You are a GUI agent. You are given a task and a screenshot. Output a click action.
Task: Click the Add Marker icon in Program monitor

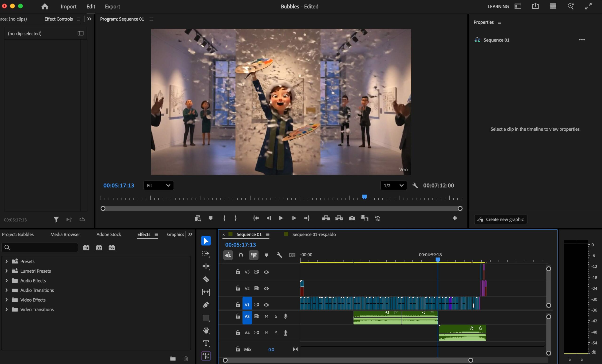(x=210, y=218)
